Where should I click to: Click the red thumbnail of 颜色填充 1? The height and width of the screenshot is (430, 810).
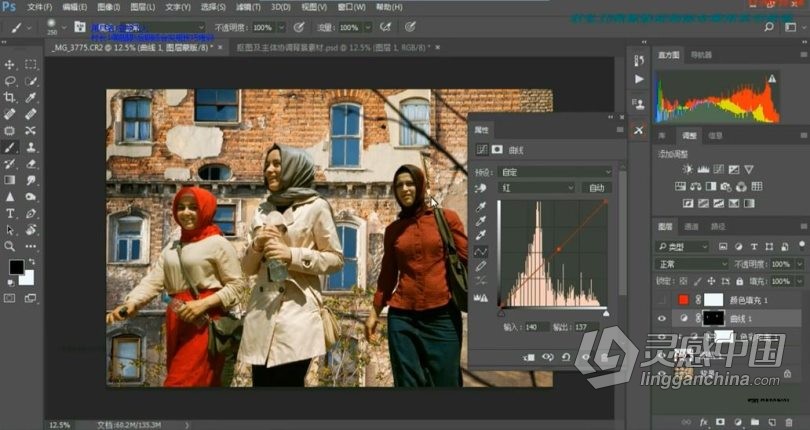683,300
